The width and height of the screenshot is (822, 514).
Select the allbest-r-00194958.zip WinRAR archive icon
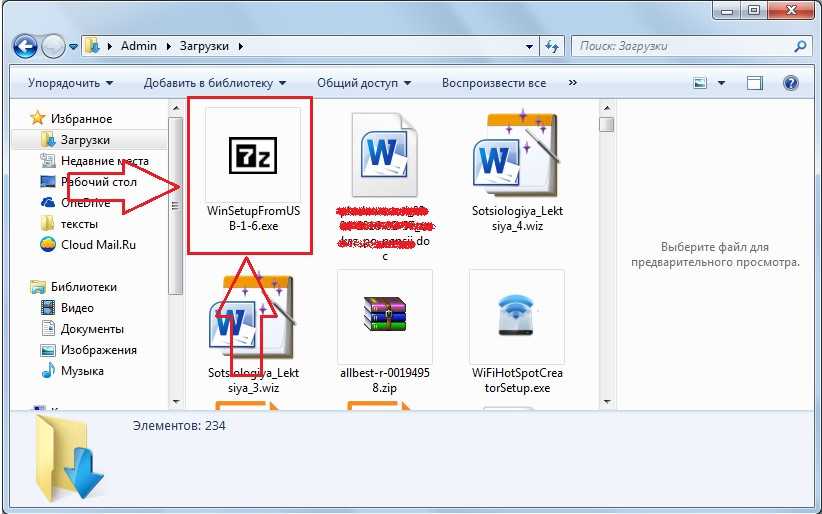[x=385, y=314]
